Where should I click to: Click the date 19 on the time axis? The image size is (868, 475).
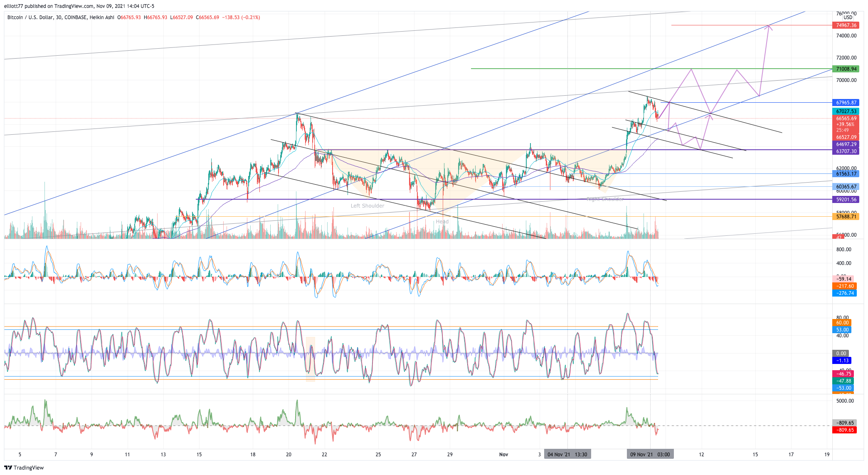(827, 455)
